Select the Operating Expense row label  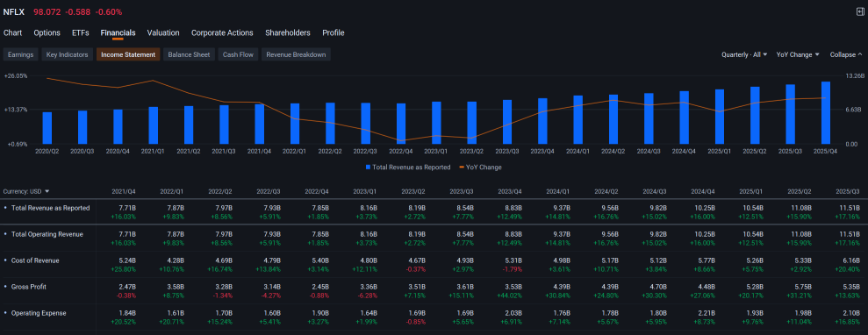click(39, 313)
